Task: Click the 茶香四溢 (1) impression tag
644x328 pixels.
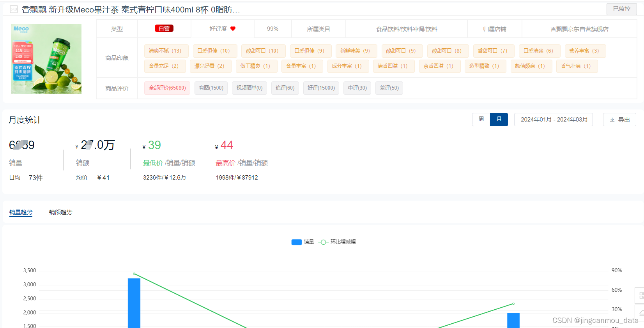Action: (x=440, y=66)
